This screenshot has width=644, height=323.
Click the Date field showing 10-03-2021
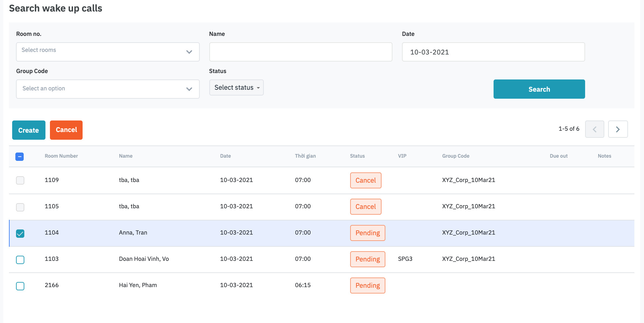tap(493, 52)
